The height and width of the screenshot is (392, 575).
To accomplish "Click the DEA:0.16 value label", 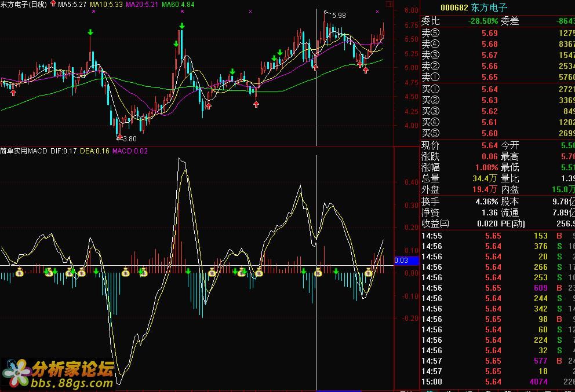I will click(94, 151).
